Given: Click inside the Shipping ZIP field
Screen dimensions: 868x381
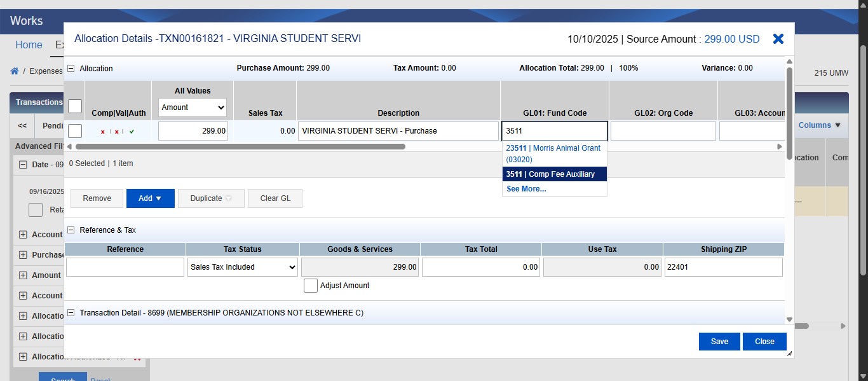Looking at the screenshot, I should coord(723,267).
